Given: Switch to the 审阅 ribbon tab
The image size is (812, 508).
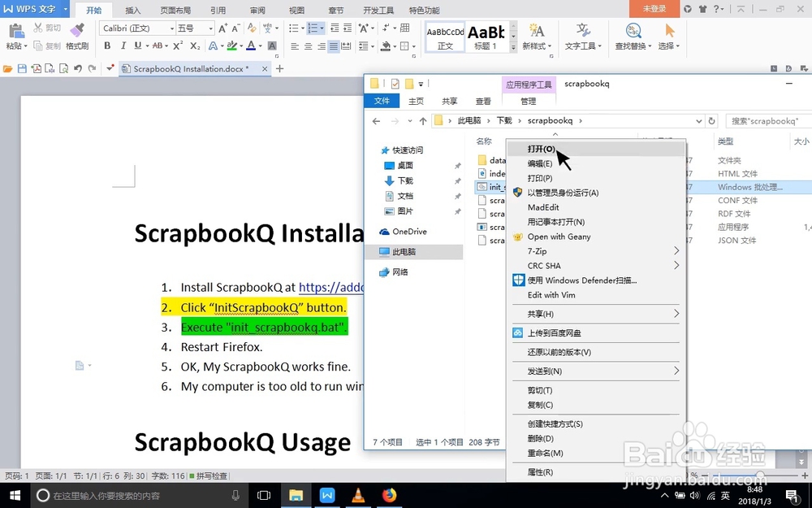Looking at the screenshot, I should [257, 10].
